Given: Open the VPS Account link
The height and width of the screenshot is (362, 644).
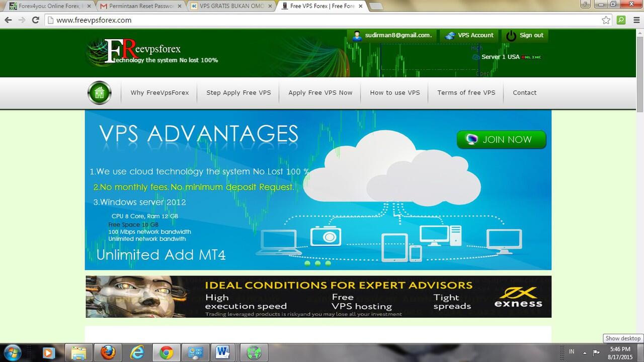Looking at the screenshot, I should click(475, 35).
